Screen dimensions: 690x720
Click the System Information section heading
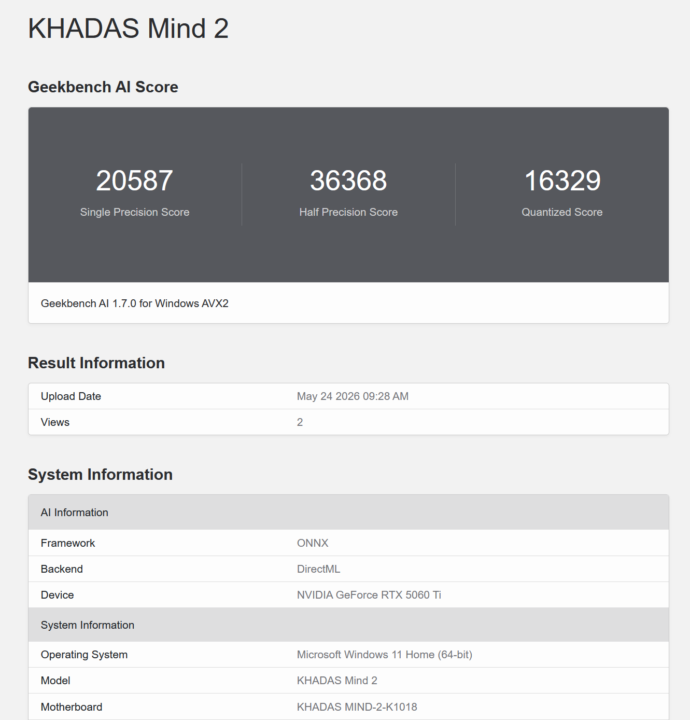point(100,474)
